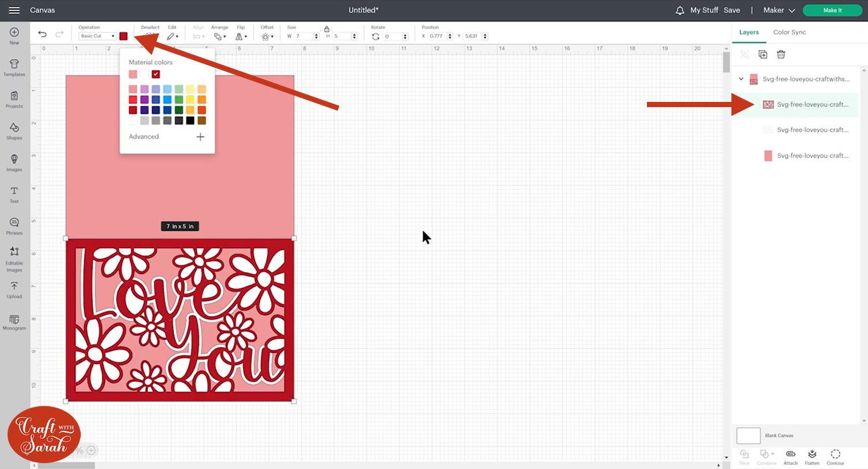This screenshot has height=469, width=868.
Task: Click the Undo arrow
Action: coord(42,35)
